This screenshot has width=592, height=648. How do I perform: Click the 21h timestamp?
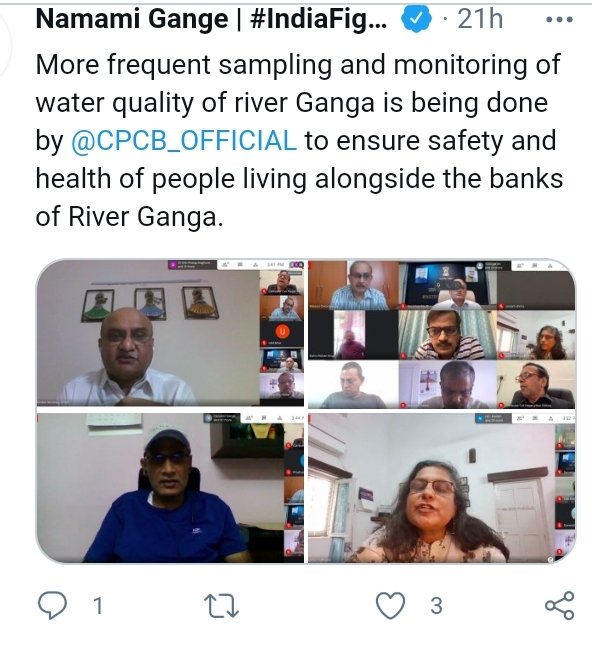pos(480,19)
